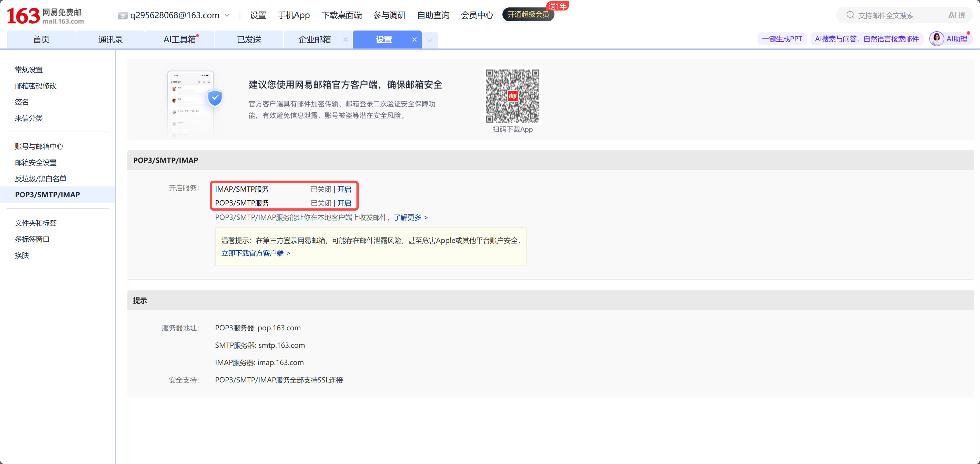Click the search magnifier icon
980x464 pixels.
[850, 15]
